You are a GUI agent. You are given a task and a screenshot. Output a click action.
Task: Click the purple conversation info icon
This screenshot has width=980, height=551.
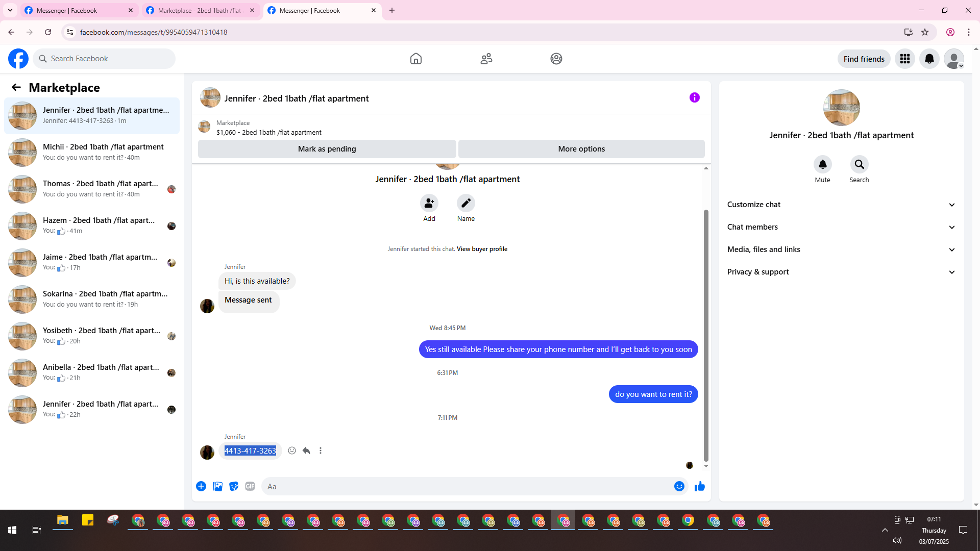point(694,97)
